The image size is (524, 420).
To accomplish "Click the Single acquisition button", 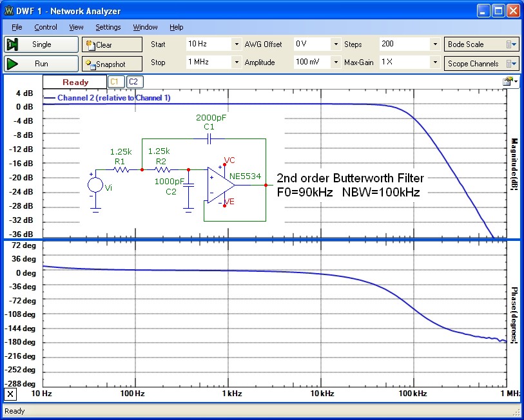I will (x=41, y=44).
